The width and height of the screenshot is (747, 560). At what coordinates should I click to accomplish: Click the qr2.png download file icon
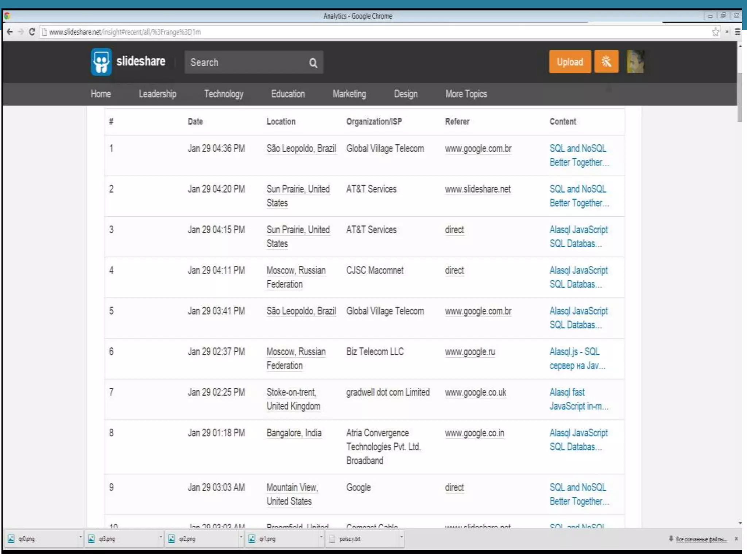(x=171, y=538)
